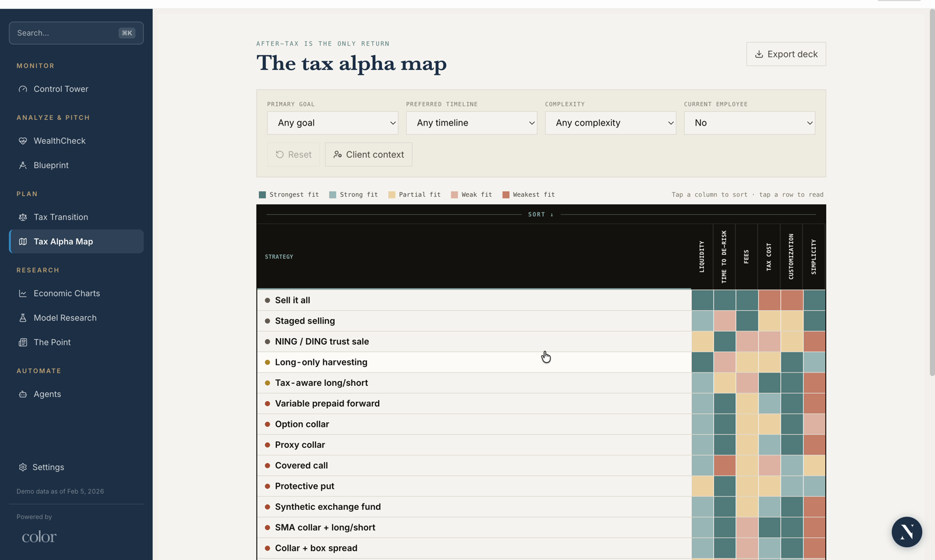Viewport: 935px width, 560px height.
Task: Focus the sidebar Search field
Action: 77,33
